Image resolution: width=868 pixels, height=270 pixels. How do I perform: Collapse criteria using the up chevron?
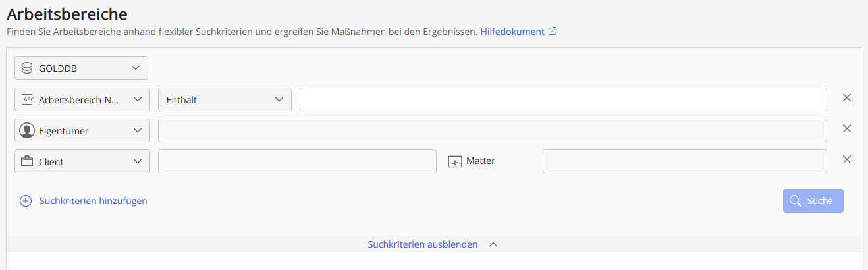[x=493, y=244]
